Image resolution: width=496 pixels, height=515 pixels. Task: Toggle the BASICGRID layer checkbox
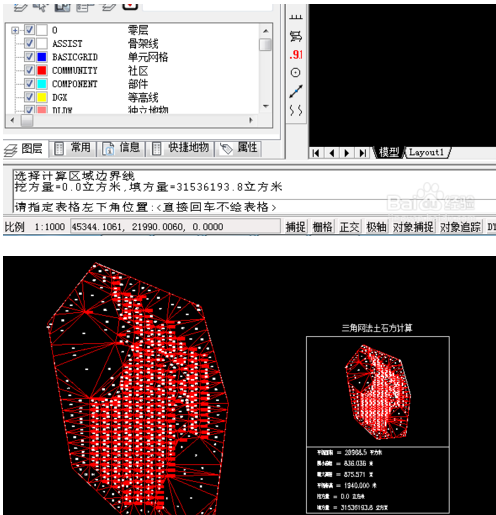tap(29, 57)
